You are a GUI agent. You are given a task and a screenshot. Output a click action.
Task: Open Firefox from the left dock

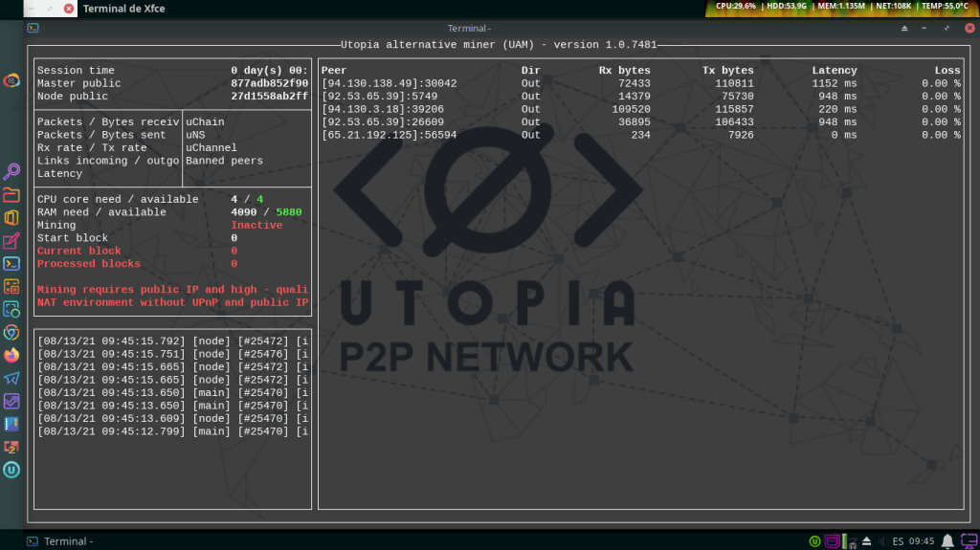tap(11, 355)
